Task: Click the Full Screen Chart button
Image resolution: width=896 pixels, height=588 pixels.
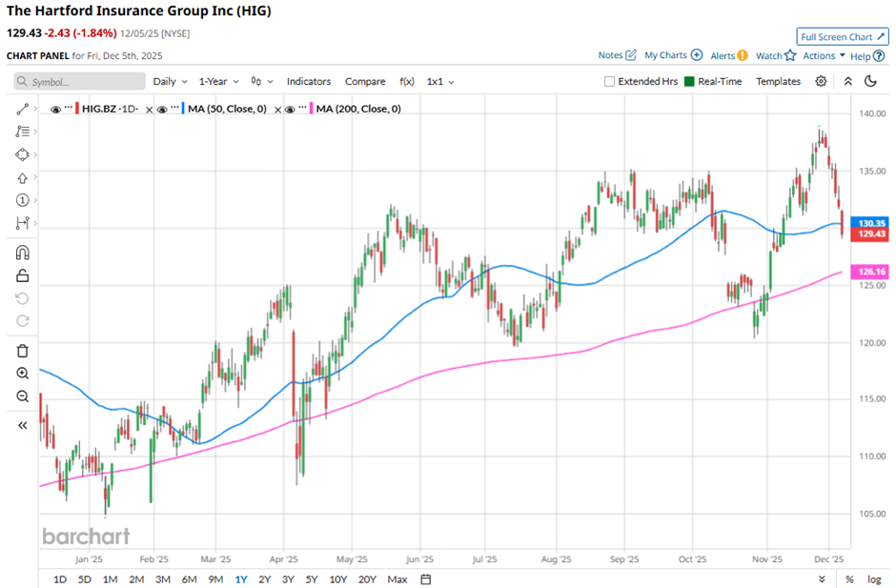Action: pyautogui.click(x=842, y=37)
